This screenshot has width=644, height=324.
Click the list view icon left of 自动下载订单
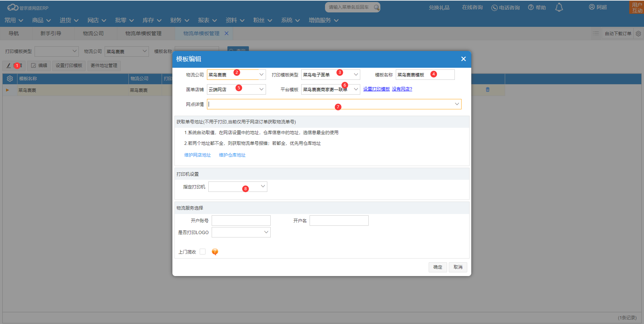coord(596,34)
